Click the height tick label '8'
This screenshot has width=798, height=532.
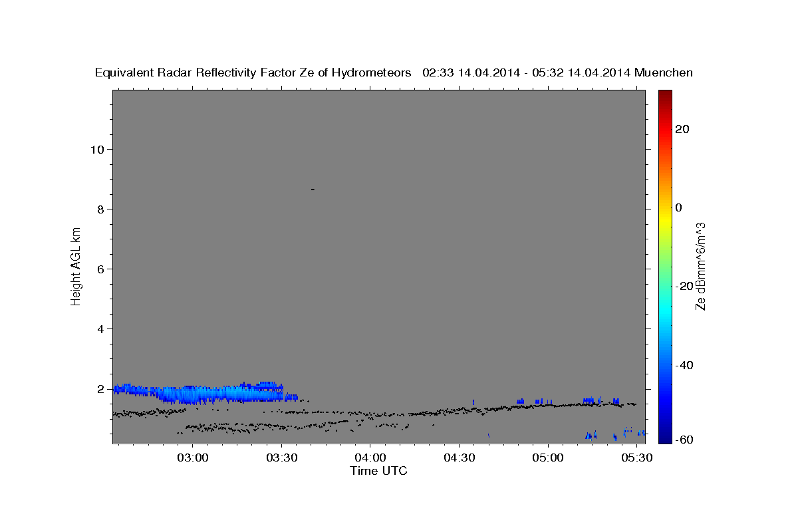coord(100,209)
